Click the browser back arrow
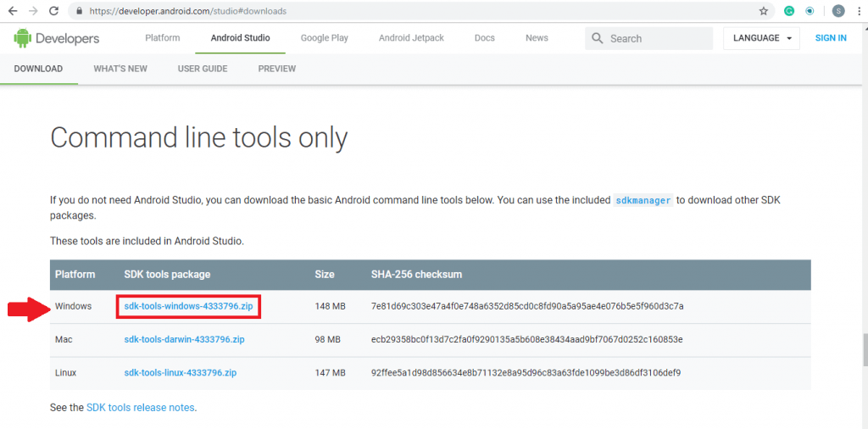Image resolution: width=868 pixels, height=429 pixels. tap(12, 11)
